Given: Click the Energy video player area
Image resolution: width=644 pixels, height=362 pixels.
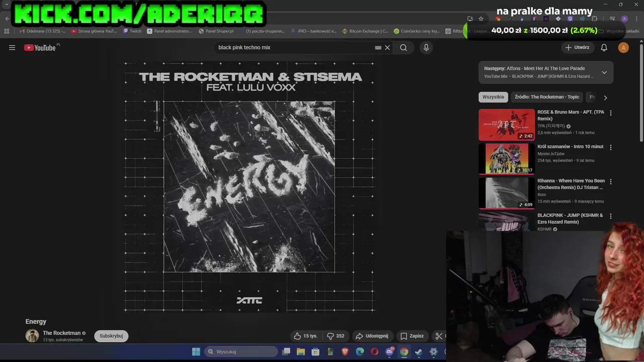Looking at the screenshot, I should [249, 187].
